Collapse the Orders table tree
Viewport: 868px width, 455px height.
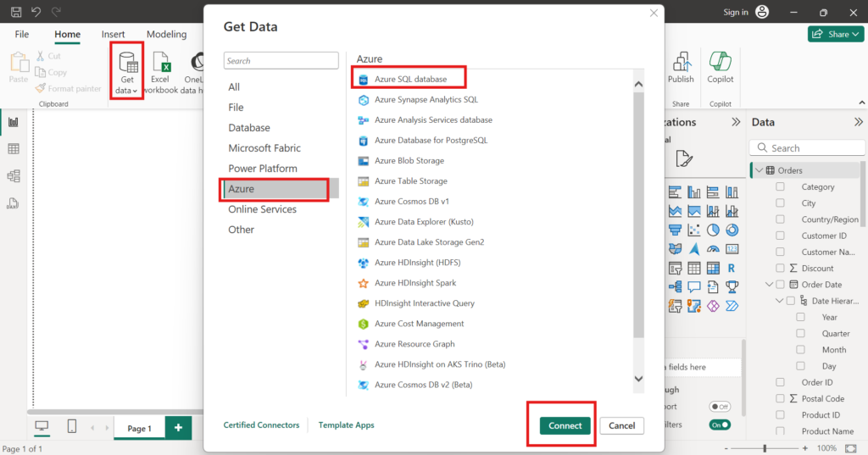tap(759, 170)
